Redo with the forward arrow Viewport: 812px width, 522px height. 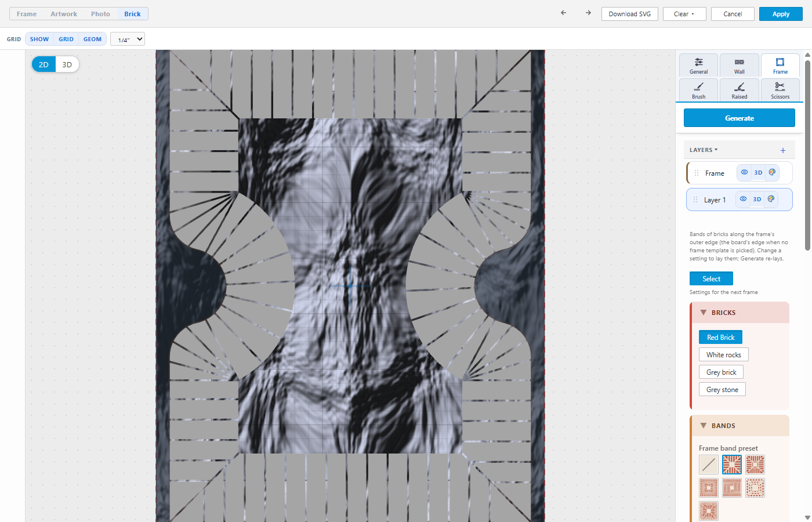click(588, 13)
